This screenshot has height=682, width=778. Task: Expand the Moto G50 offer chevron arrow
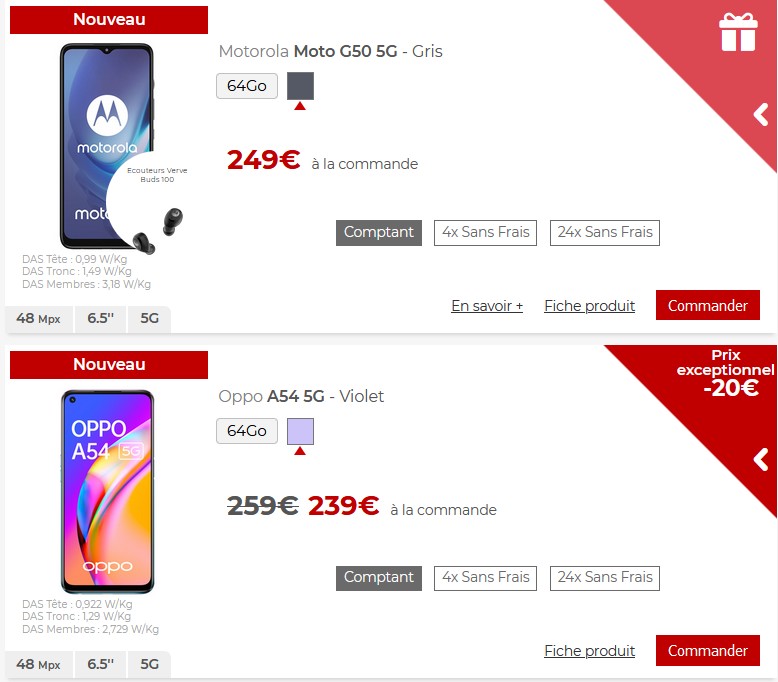761,115
